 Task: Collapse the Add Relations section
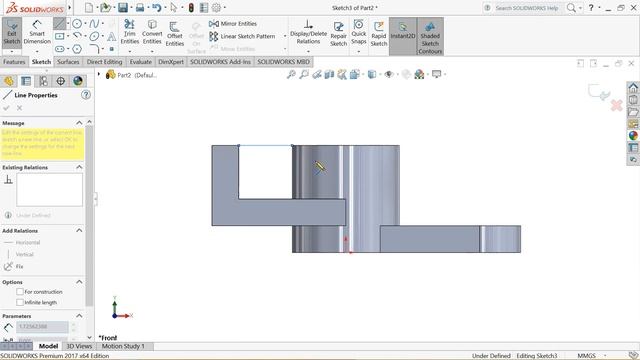(x=79, y=231)
